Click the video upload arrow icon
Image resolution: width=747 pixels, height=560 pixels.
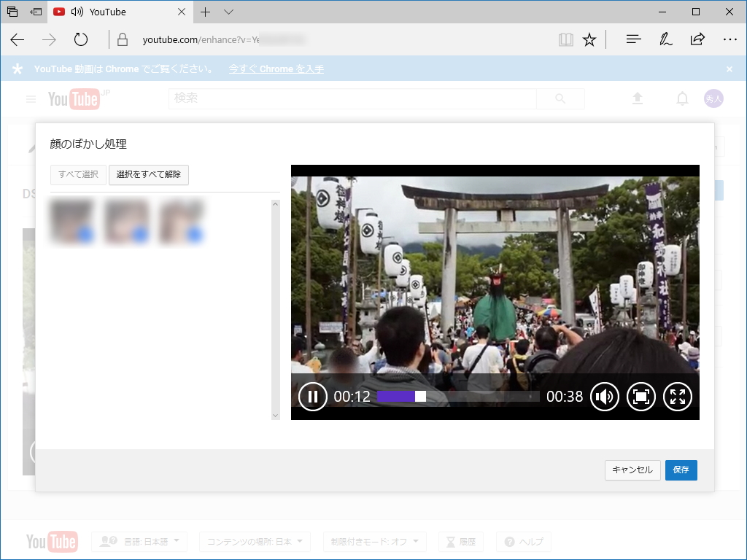tap(638, 98)
